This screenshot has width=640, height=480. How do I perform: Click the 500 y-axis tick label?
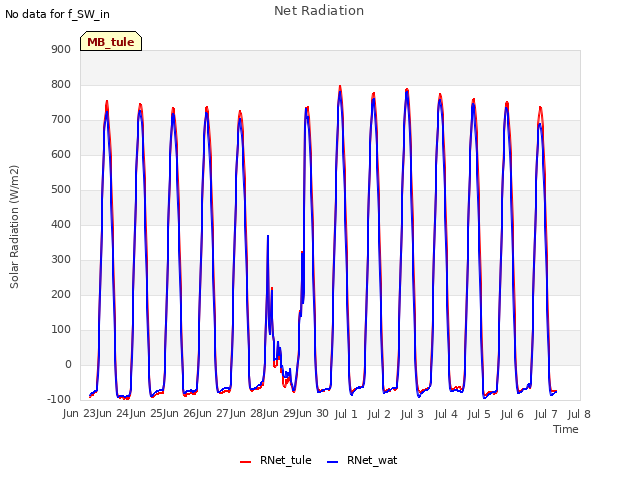61,189
